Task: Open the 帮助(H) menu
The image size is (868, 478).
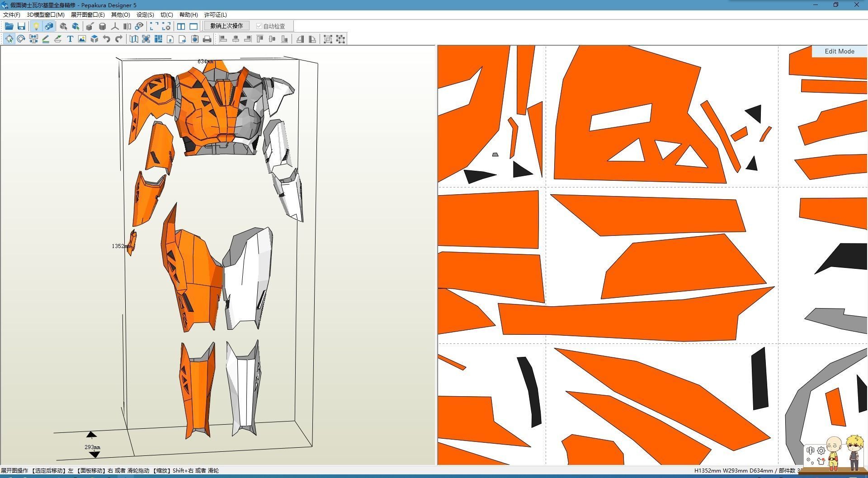Action: coord(189,14)
